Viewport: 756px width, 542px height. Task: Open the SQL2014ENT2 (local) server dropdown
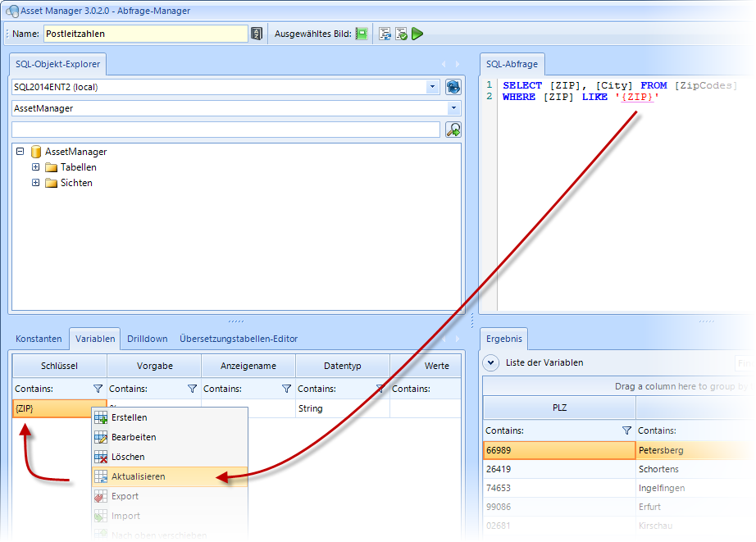[x=432, y=87]
